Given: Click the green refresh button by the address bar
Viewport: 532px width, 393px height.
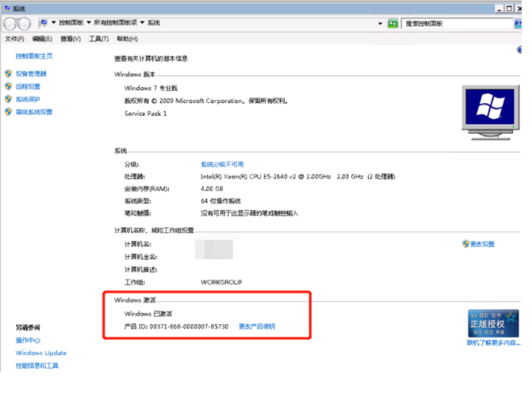Looking at the screenshot, I should (x=393, y=24).
